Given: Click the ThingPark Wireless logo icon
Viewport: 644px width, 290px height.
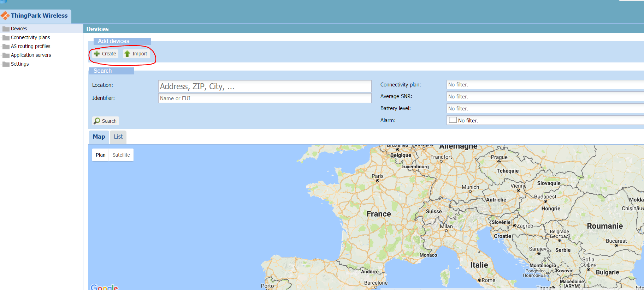Looking at the screenshot, I should [x=5, y=16].
